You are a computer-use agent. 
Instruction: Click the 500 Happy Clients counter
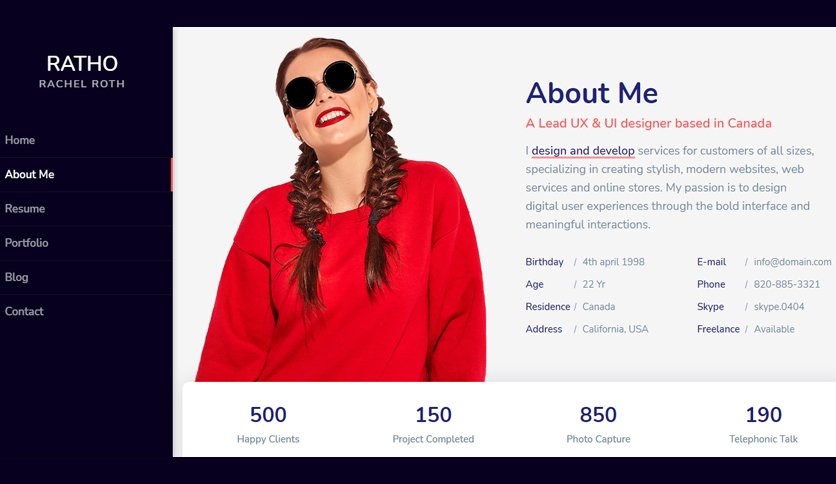point(268,424)
